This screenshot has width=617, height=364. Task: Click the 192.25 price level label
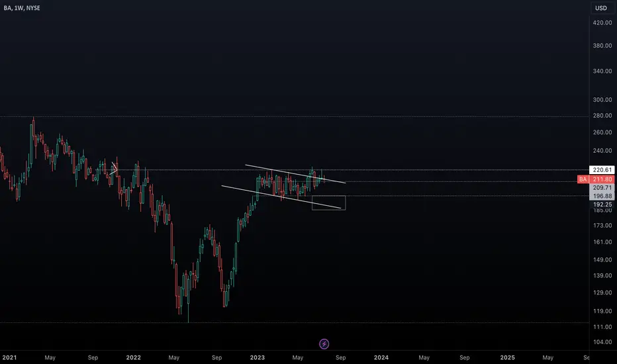pyautogui.click(x=602, y=205)
